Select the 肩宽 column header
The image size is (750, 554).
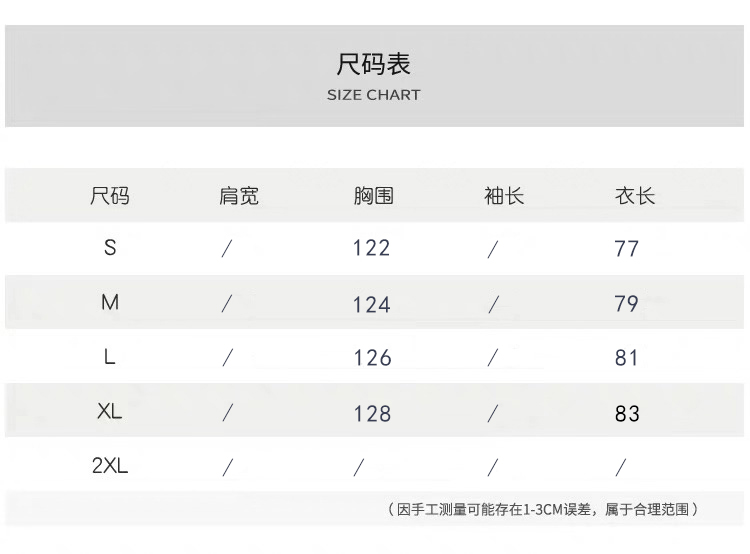coord(239,196)
